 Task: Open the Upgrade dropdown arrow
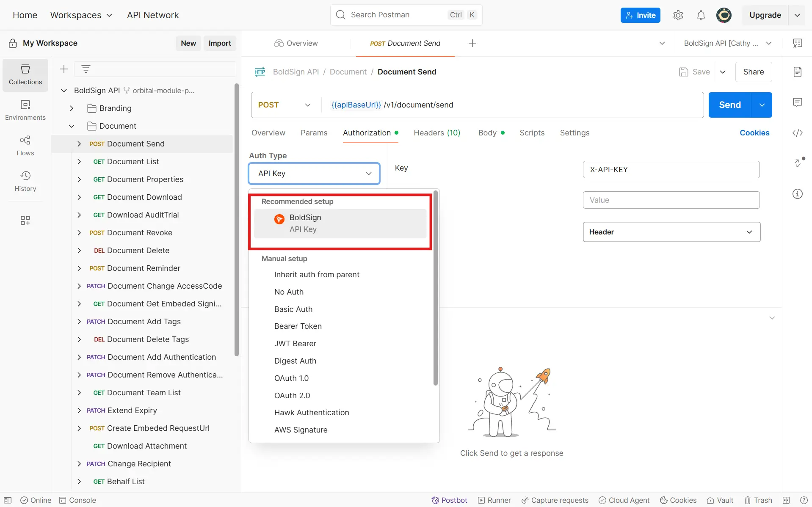tap(797, 15)
